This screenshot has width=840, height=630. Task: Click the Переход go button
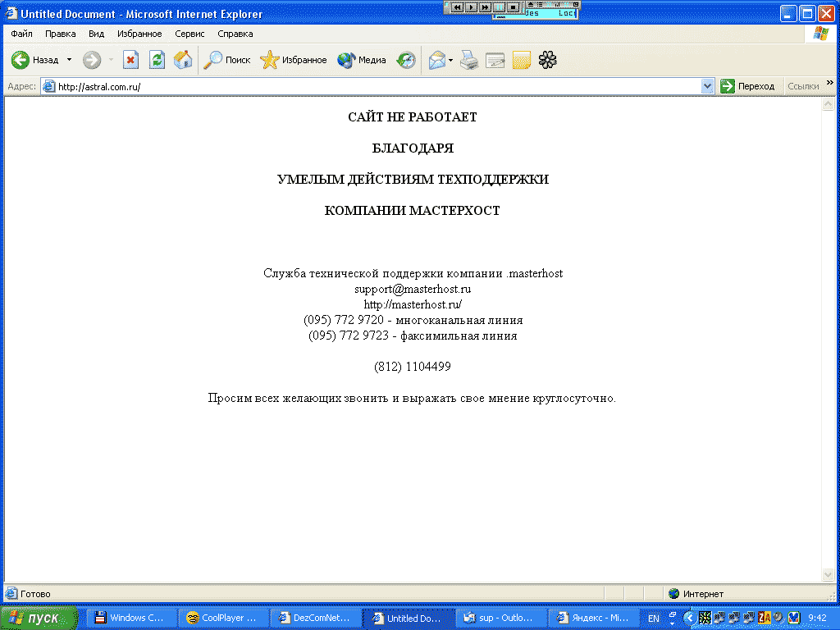pos(747,86)
